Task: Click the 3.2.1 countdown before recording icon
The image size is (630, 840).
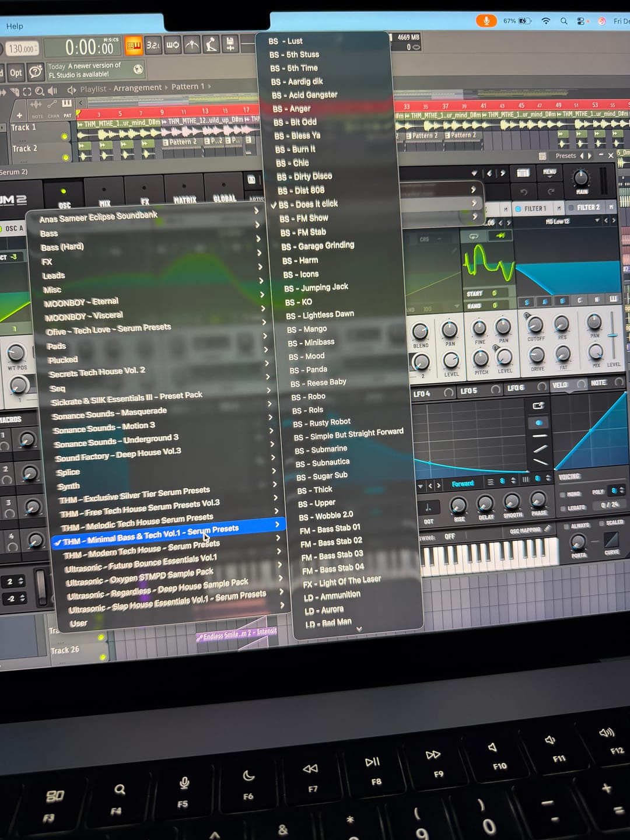Action: (153, 45)
